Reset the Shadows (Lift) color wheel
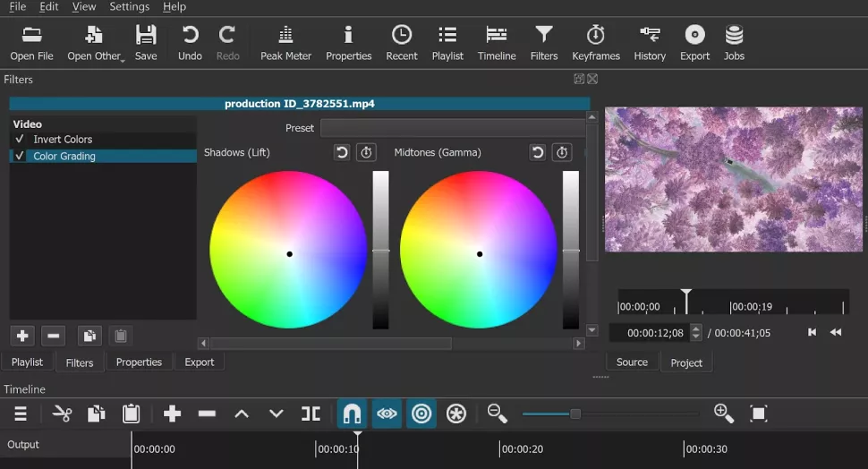This screenshot has width=868, height=469. tap(342, 152)
